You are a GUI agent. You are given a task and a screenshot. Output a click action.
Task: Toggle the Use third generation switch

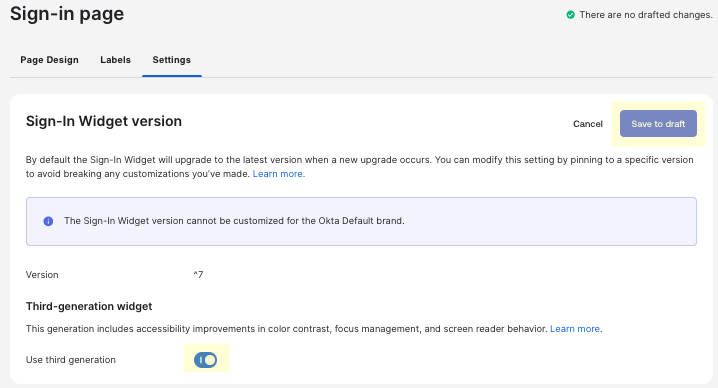(205, 360)
